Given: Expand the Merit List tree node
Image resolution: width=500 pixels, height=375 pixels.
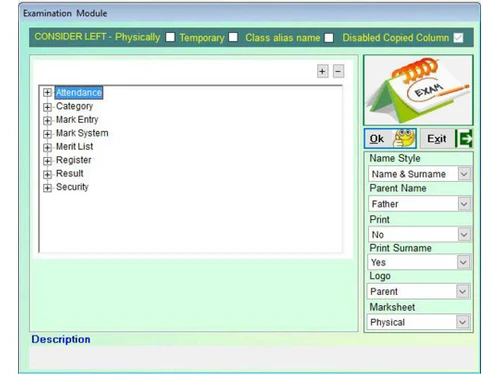Looking at the screenshot, I should [x=47, y=147].
